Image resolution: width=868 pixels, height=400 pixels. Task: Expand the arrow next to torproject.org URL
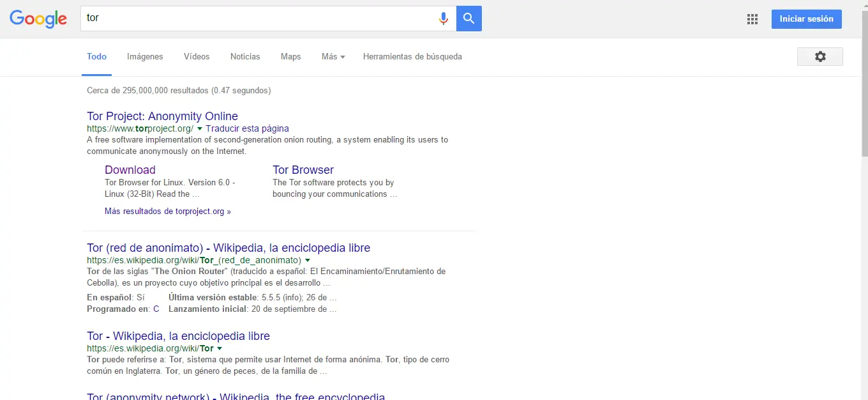[200, 129]
